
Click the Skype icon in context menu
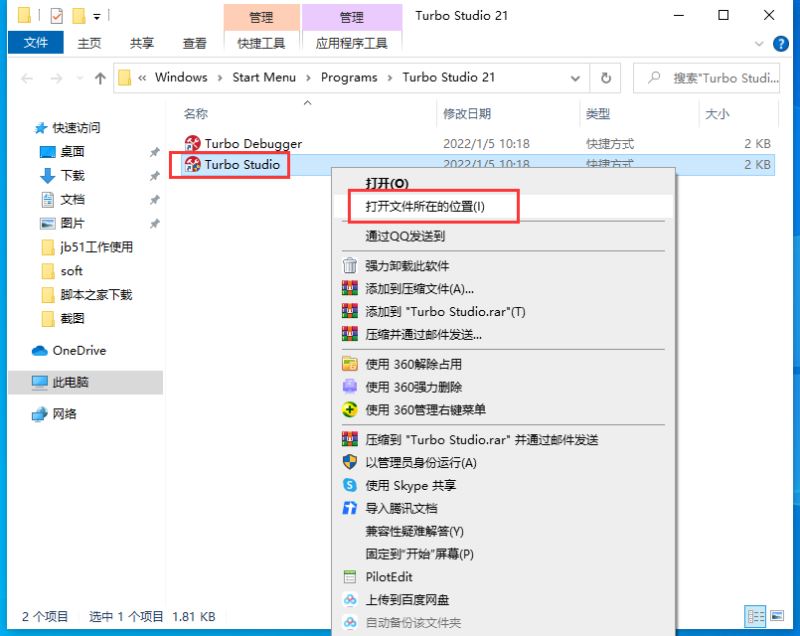coord(349,485)
